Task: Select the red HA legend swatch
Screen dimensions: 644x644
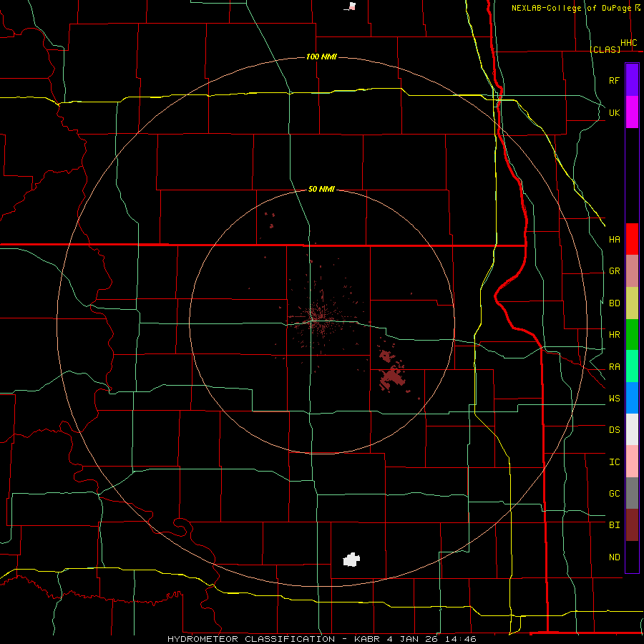Action: point(632,239)
